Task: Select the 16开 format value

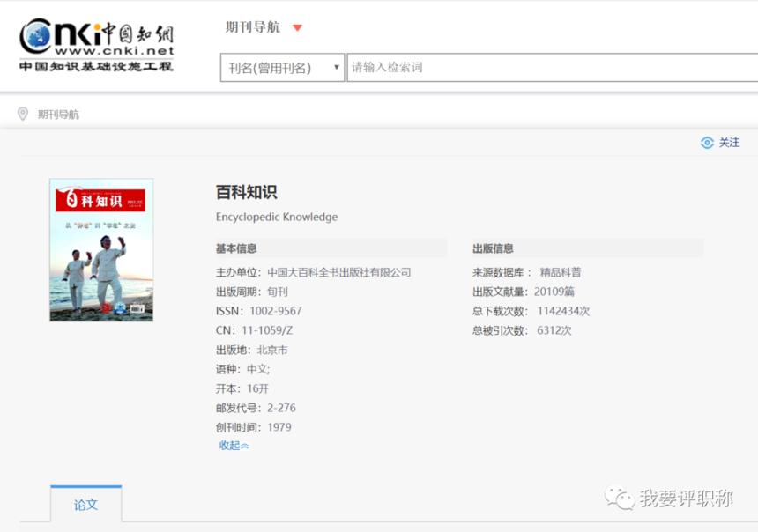Action: click(257, 388)
